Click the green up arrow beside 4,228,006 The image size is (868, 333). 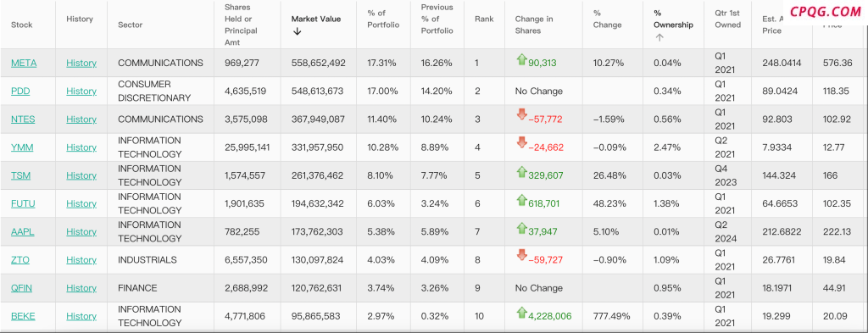pyautogui.click(x=521, y=313)
